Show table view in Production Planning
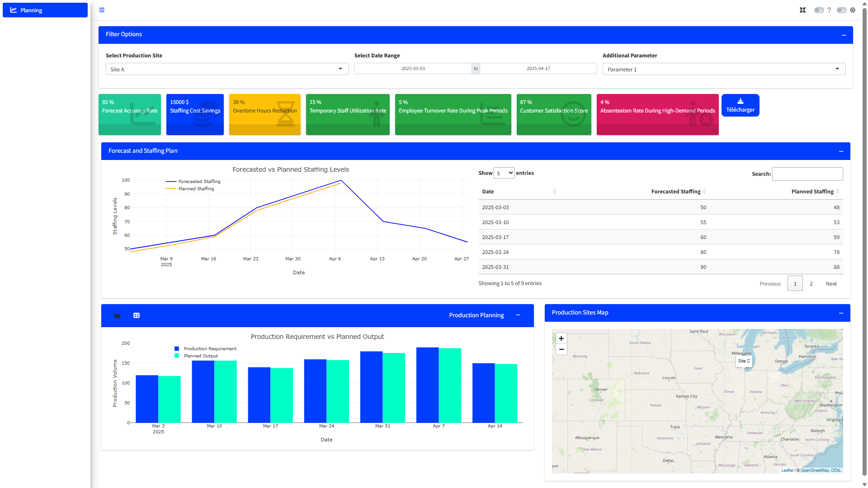868x488 pixels. pyautogui.click(x=137, y=315)
